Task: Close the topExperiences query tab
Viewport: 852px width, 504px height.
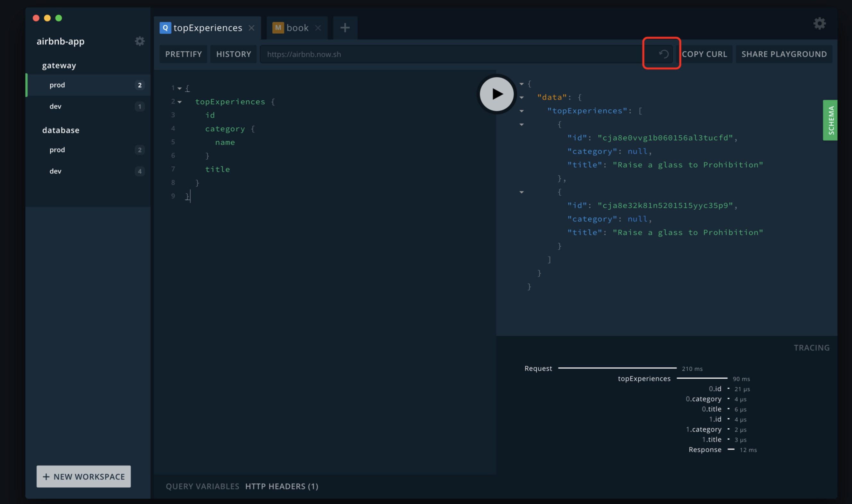Action: [251, 28]
